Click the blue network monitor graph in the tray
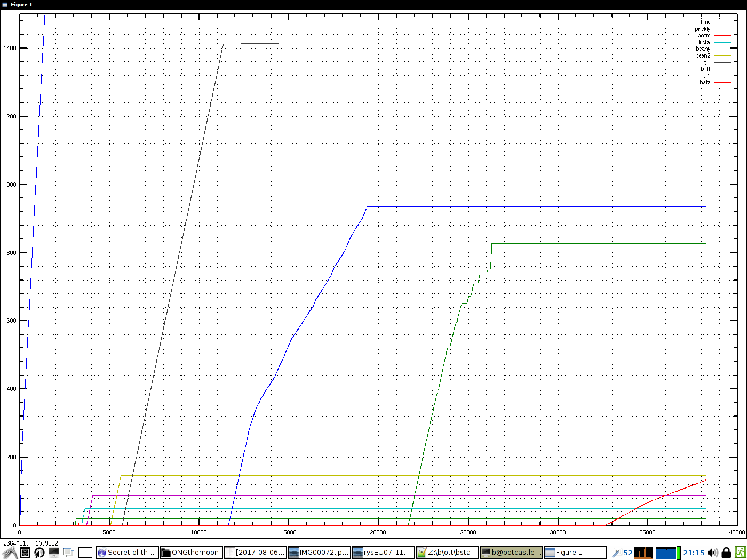The width and height of the screenshot is (747, 560). 666,553
